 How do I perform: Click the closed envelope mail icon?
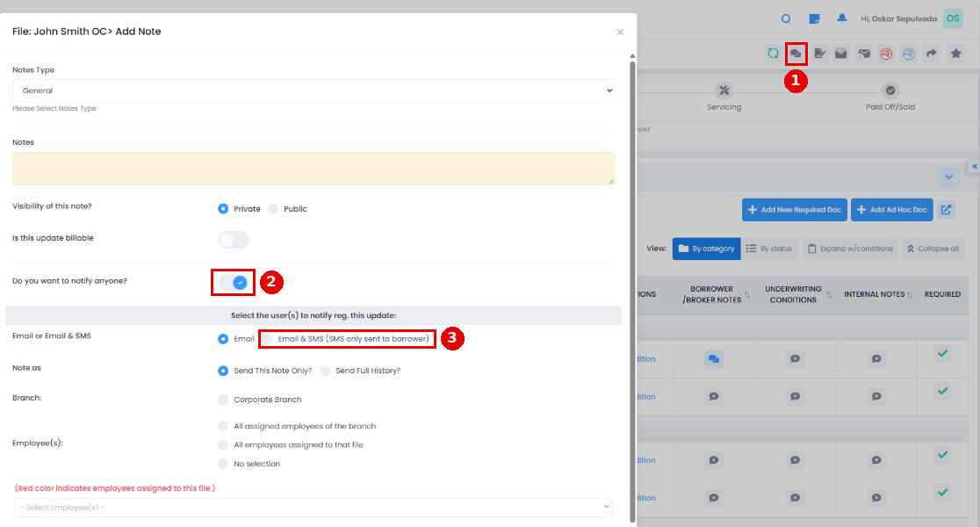click(x=864, y=54)
